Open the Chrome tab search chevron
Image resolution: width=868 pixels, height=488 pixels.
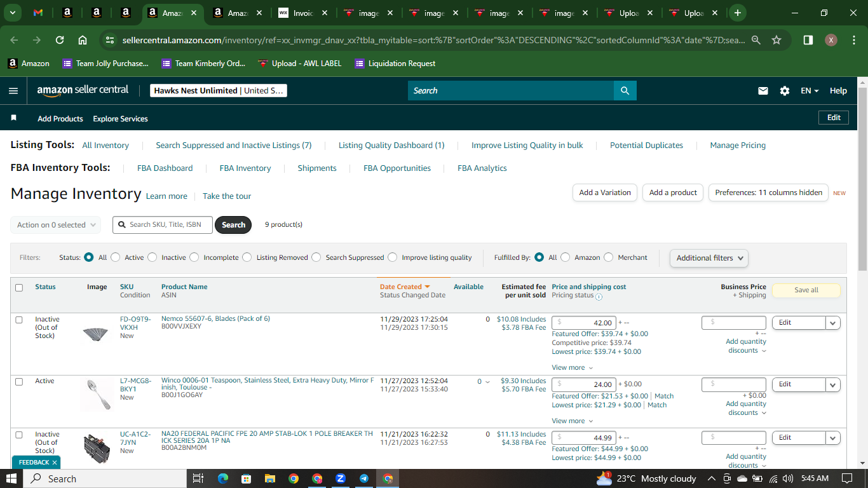coord(13,13)
